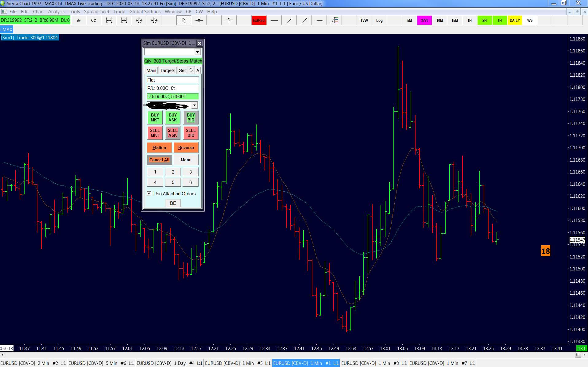588x367 pixels.
Task: Switch to 5M timeframe
Action: pos(409,21)
